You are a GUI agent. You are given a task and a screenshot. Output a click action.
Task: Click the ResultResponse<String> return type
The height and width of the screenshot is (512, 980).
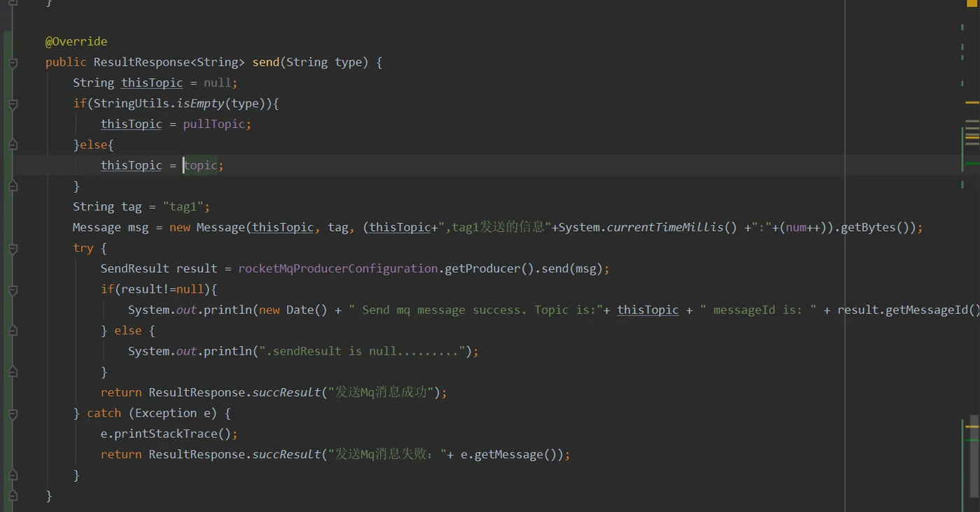click(x=169, y=62)
